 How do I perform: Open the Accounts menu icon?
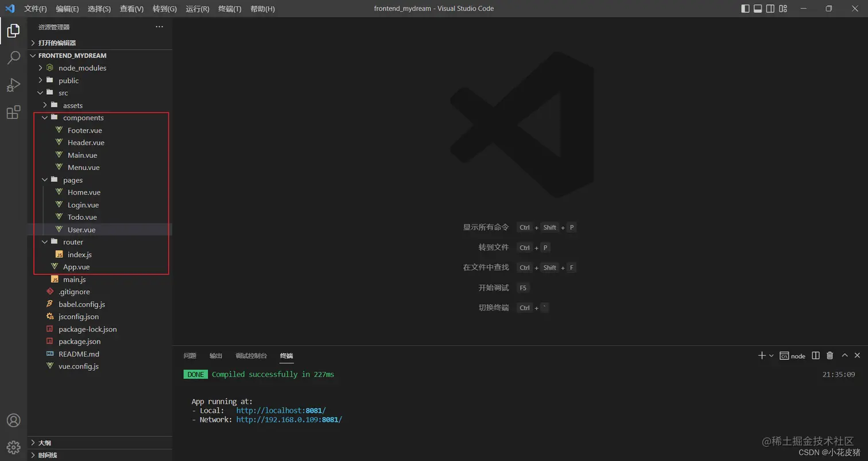(x=13, y=420)
